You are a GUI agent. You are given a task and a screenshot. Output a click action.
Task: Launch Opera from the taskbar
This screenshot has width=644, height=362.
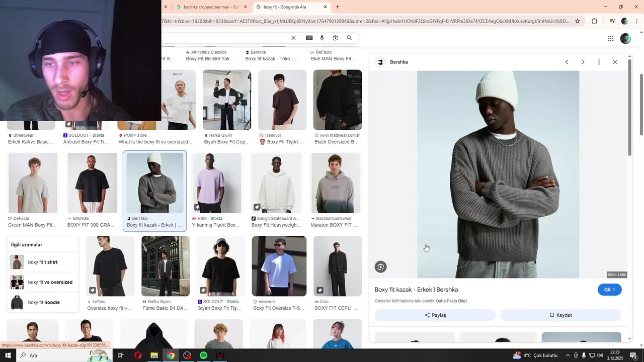137,355
